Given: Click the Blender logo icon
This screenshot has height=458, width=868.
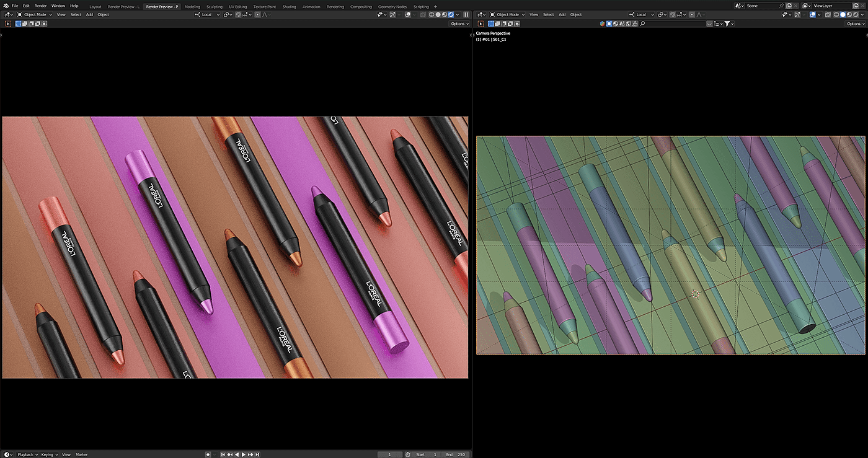Looking at the screenshot, I should (x=5, y=6).
